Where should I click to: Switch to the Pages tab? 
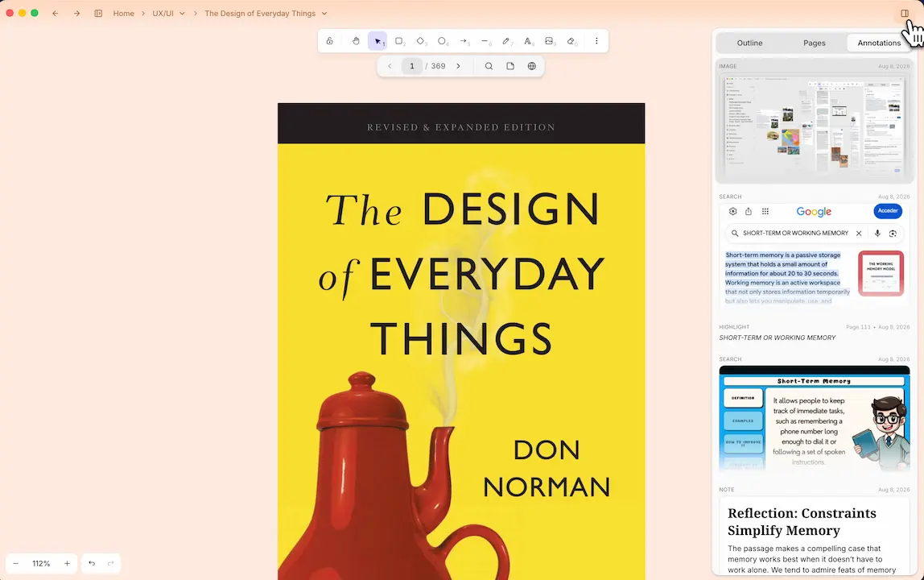click(815, 43)
